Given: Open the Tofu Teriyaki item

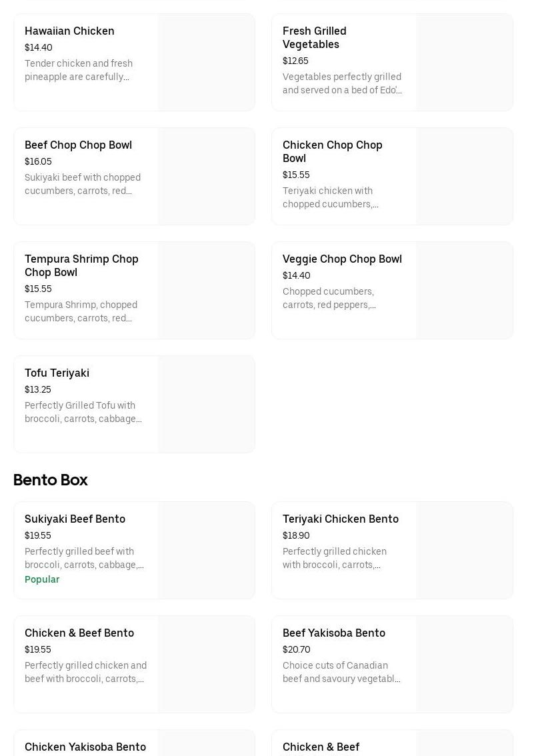Looking at the screenshot, I should point(57,373).
